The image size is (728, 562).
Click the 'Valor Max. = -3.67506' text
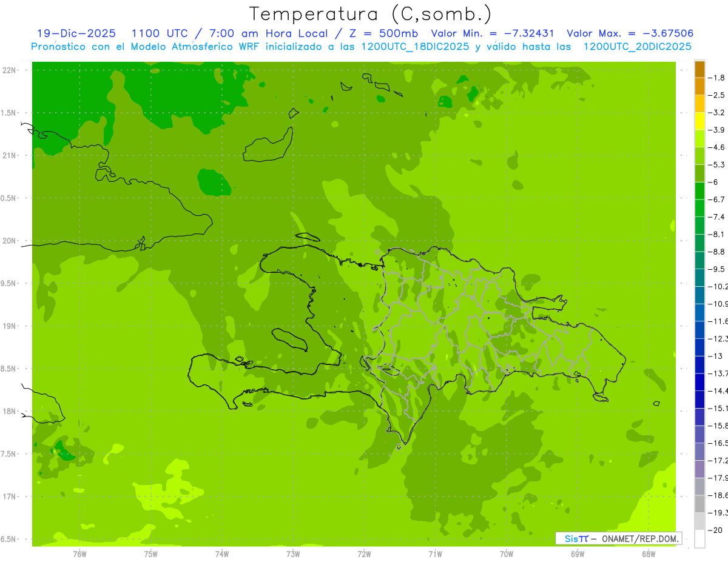[x=630, y=33]
